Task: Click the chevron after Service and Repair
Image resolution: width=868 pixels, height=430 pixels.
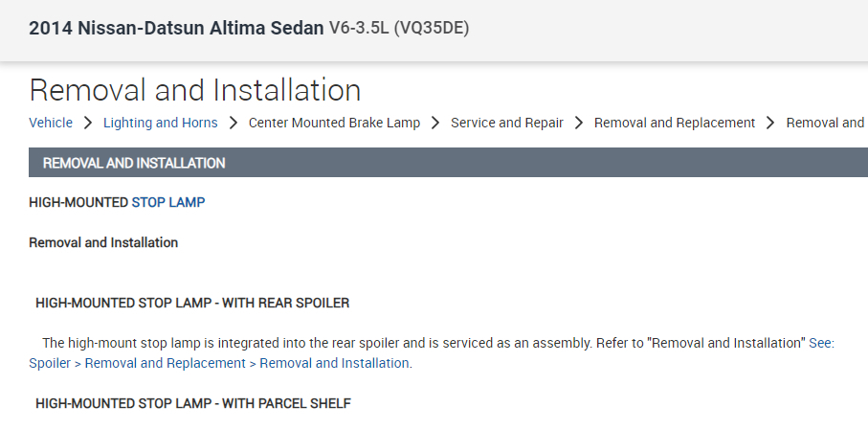Action: [x=578, y=123]
